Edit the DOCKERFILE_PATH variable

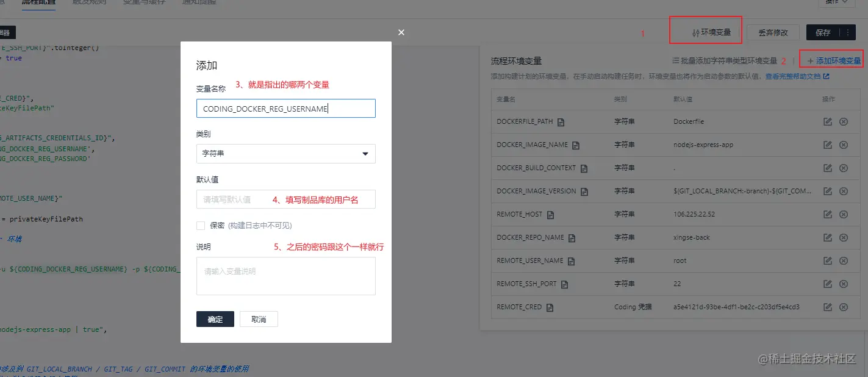point(828,122)
